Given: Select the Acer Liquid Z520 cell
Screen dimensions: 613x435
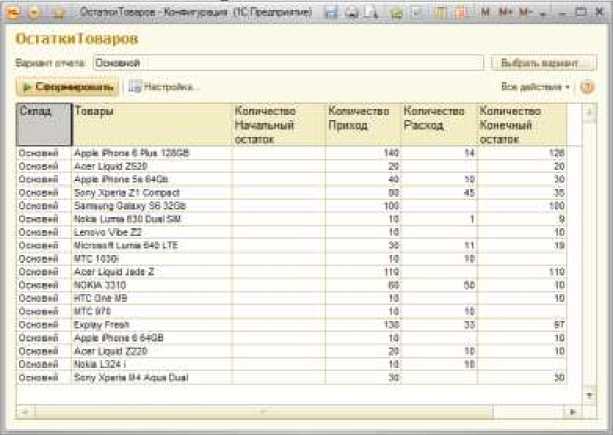Looking at the screenshot, I should pyautogui.click(x=152, y=166).
